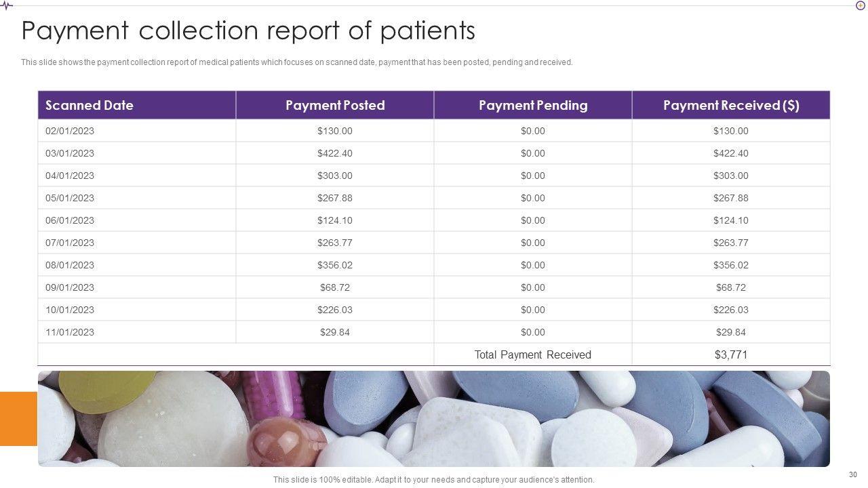The image size is (868, 488).
Task: Select the pills and tablets image
Action: 434,419
